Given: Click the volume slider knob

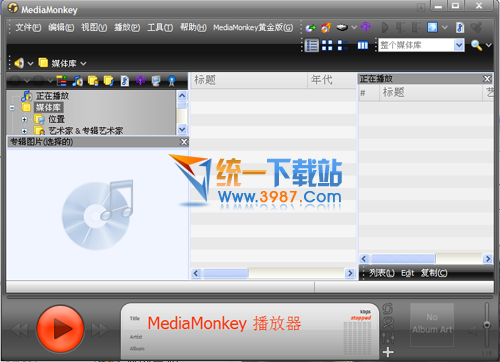Looking at the screenshot, I should [487, 324].
